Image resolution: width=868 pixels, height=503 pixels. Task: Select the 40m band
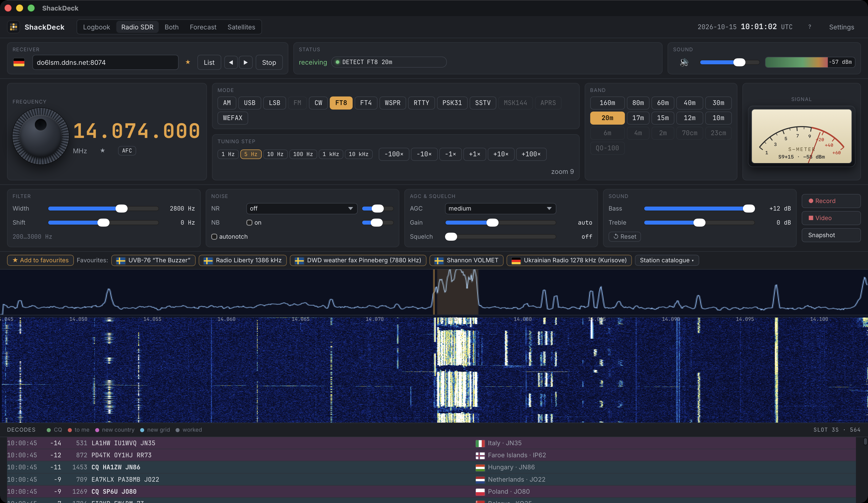689,103
